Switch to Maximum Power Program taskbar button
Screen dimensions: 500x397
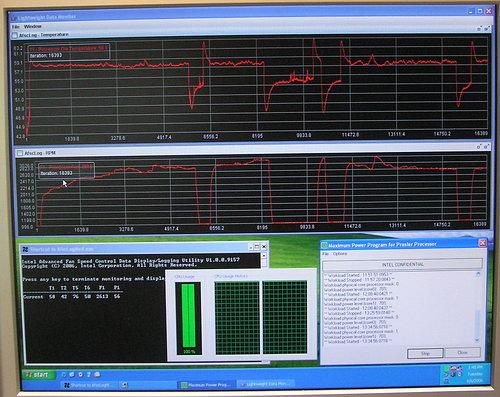pyautogui.click(x=206, y=385)
